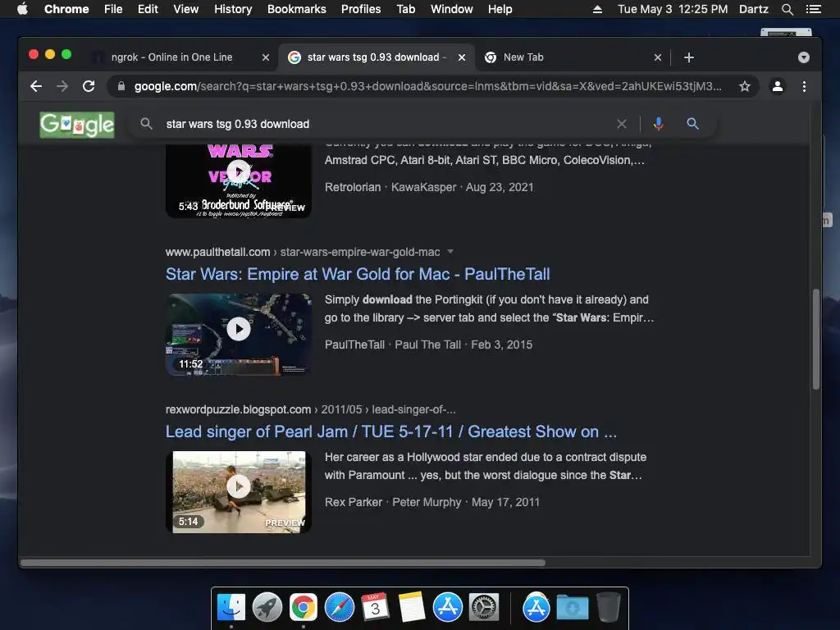The width and height of the screenshot is (840, 630).
Task: Open Google Chrome from the Dock
Action: (x=304, y=608)
